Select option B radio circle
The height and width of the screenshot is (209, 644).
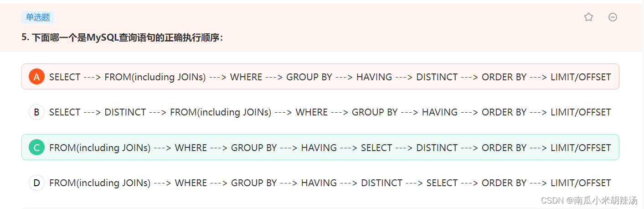click(36, 112)
